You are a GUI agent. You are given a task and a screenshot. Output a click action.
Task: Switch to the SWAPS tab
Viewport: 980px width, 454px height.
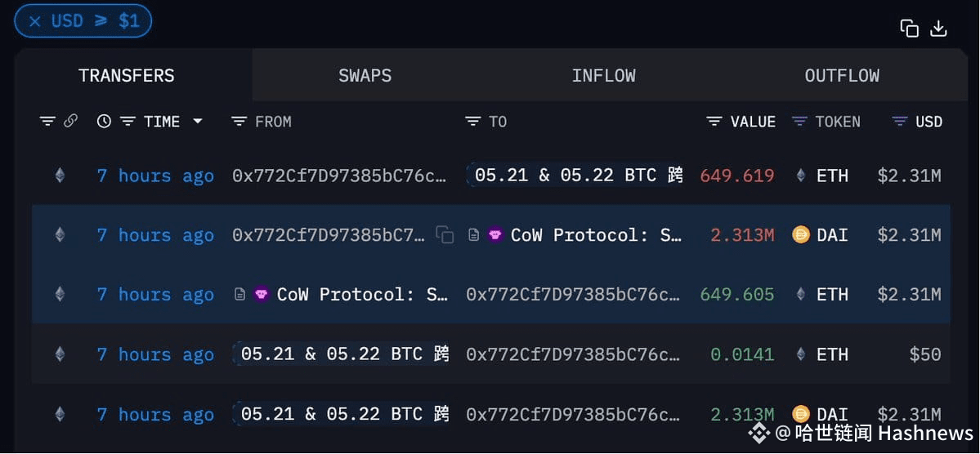tap(365, 76)
